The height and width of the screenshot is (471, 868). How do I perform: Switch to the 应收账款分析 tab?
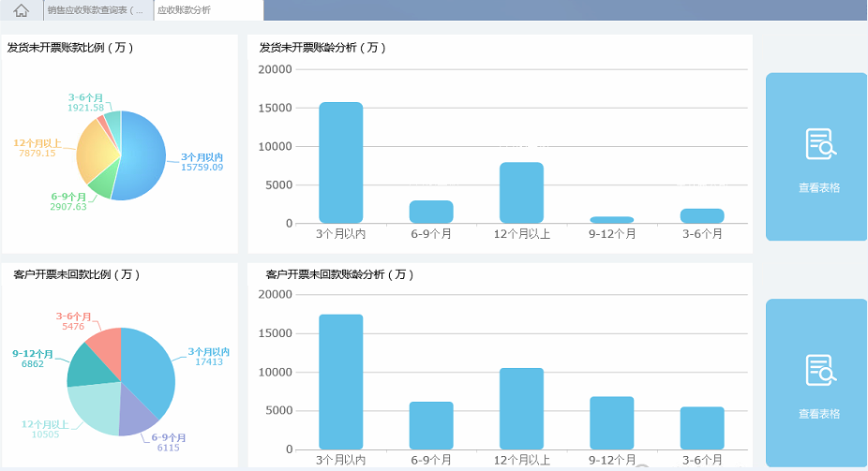tap(184, 10)
